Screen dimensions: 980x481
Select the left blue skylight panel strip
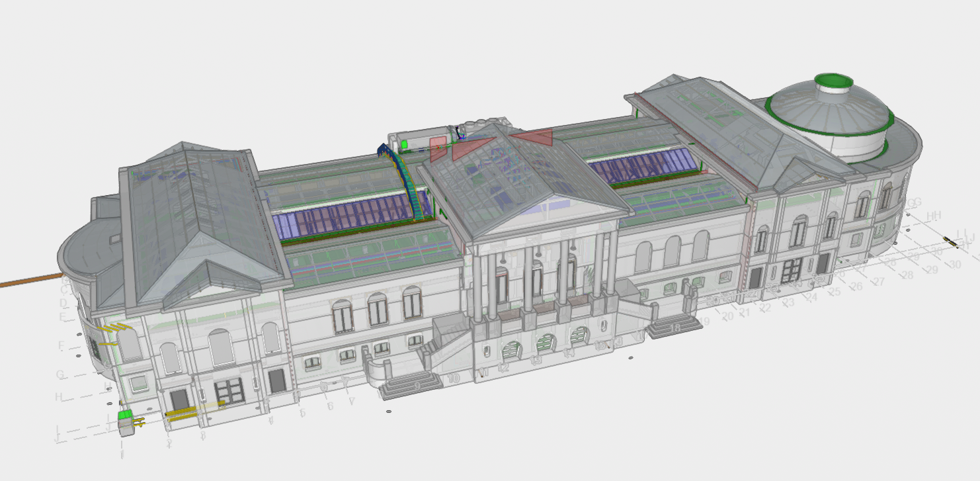[344, 218]
